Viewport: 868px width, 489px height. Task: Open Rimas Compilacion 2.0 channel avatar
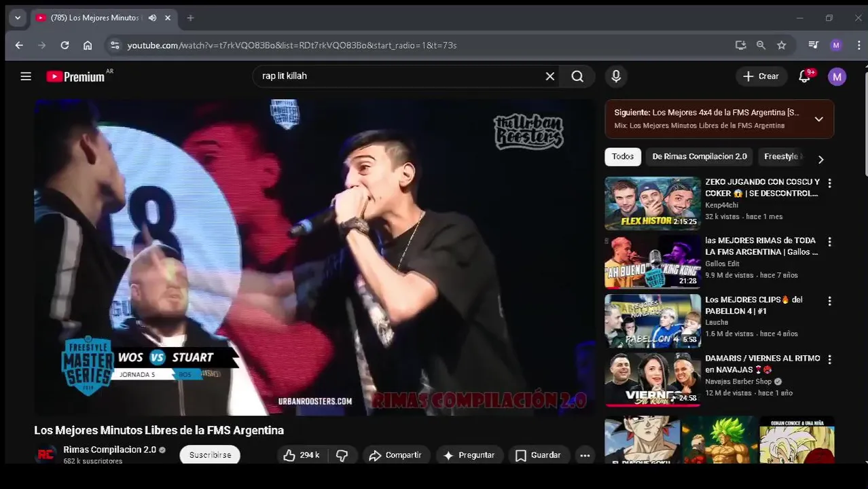[46, 455]
